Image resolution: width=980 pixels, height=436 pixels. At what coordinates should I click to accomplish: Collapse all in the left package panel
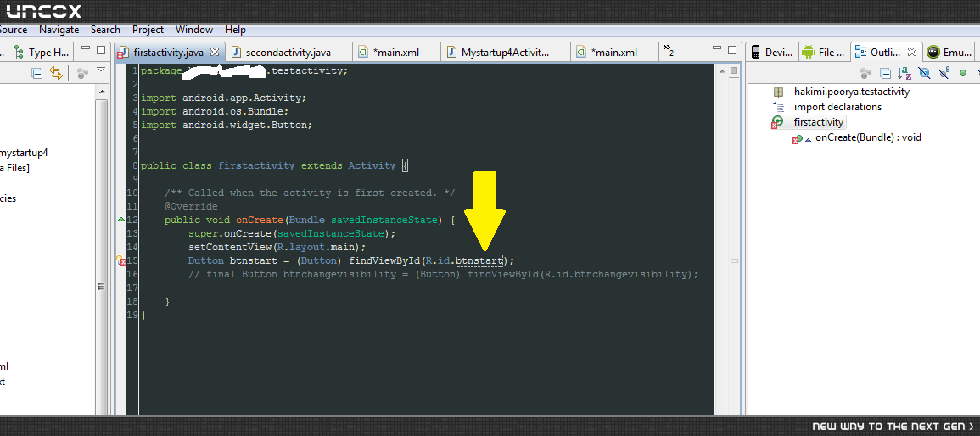click(x=37, y=73)
